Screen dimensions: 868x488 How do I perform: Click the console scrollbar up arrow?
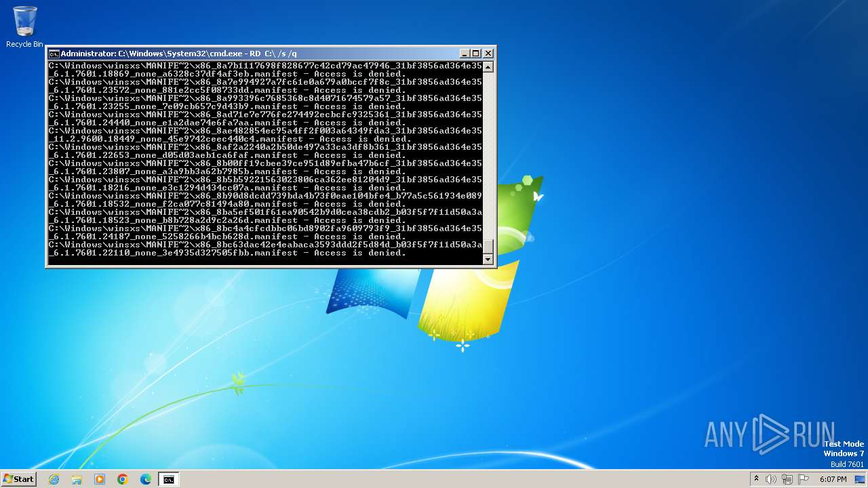click(488, 66)
